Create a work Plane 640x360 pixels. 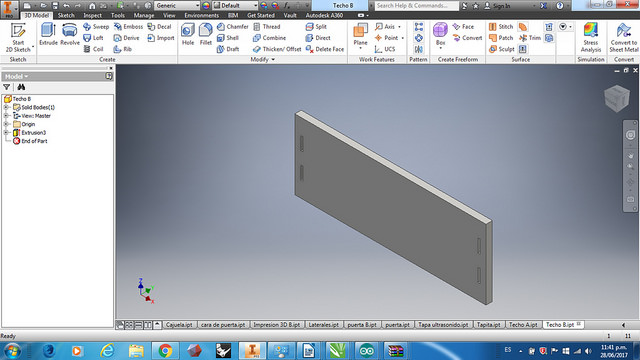point(360,35)
